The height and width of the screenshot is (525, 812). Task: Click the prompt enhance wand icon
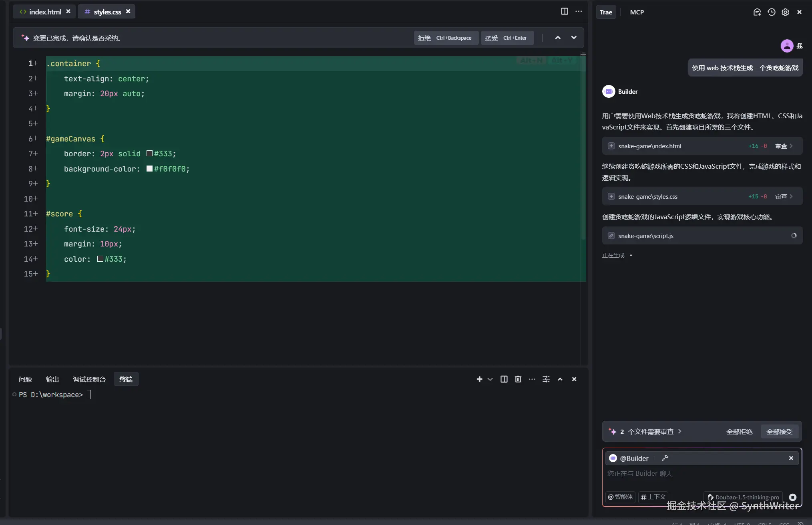tap(665, 458)
